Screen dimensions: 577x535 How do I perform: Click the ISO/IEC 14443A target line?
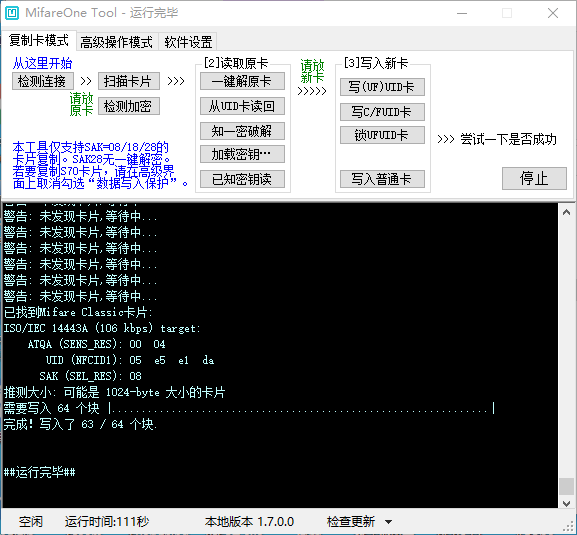(x=102, y=328)
